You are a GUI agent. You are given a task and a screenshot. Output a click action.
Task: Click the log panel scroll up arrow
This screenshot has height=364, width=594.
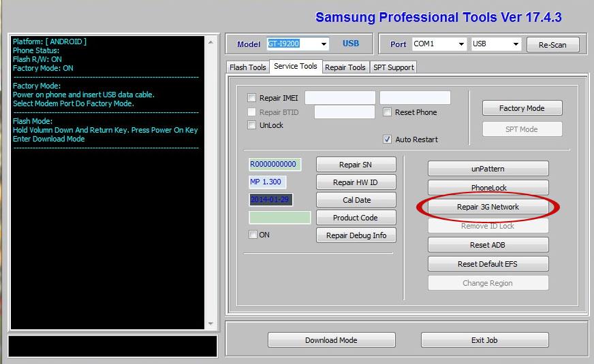click(210, 43)
